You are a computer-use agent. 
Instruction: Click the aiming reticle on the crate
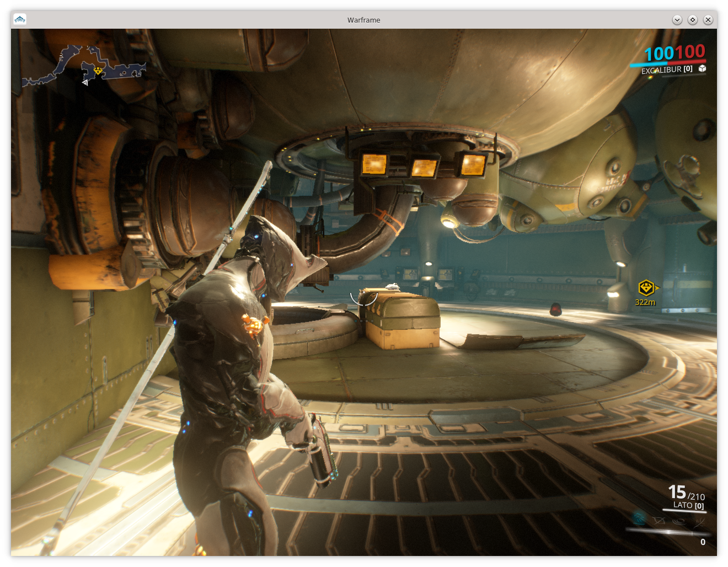click(x=364, y=298)
